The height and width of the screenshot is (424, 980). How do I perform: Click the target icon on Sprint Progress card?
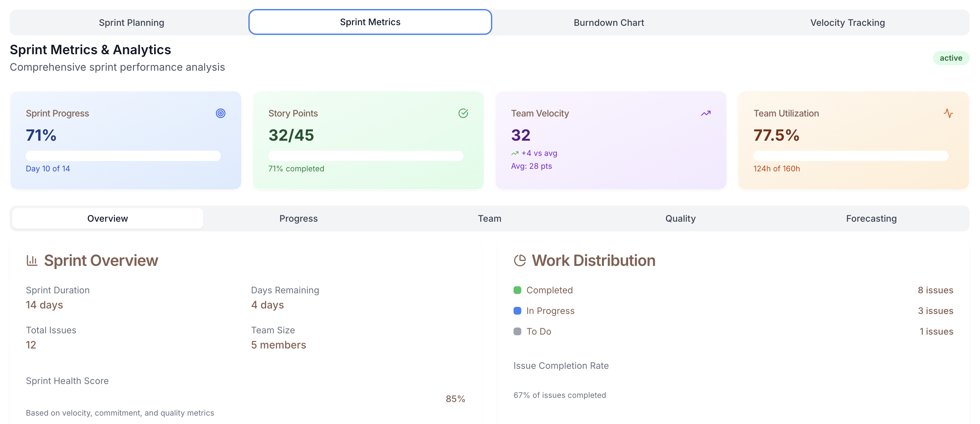[x=220, y=114]
